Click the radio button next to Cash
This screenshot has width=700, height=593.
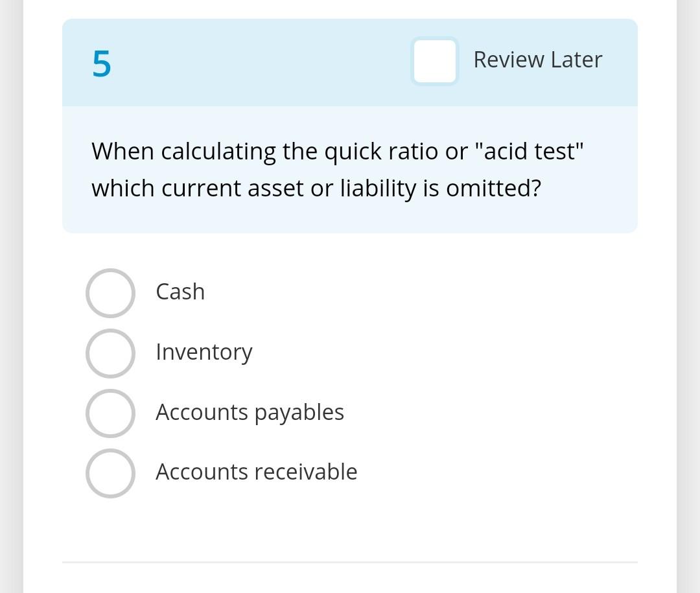point(110,293)
